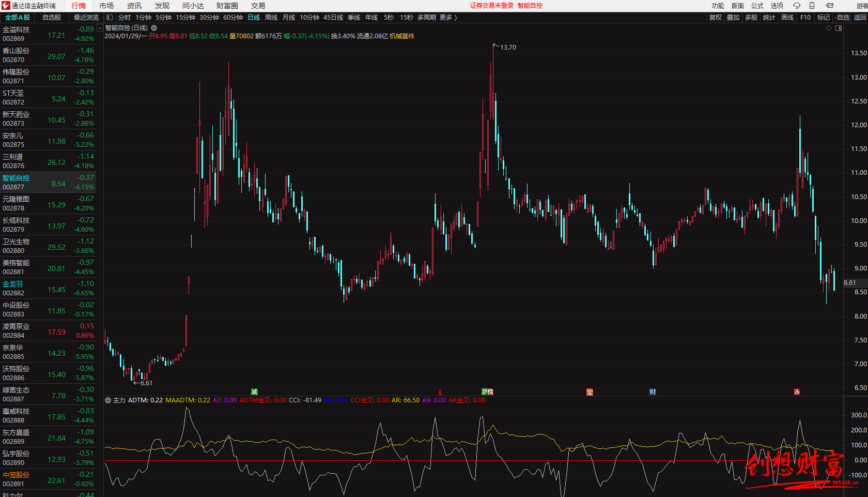Select the 日线 daily period
Viewport: 868px width, 497px height.
[254, 18]
